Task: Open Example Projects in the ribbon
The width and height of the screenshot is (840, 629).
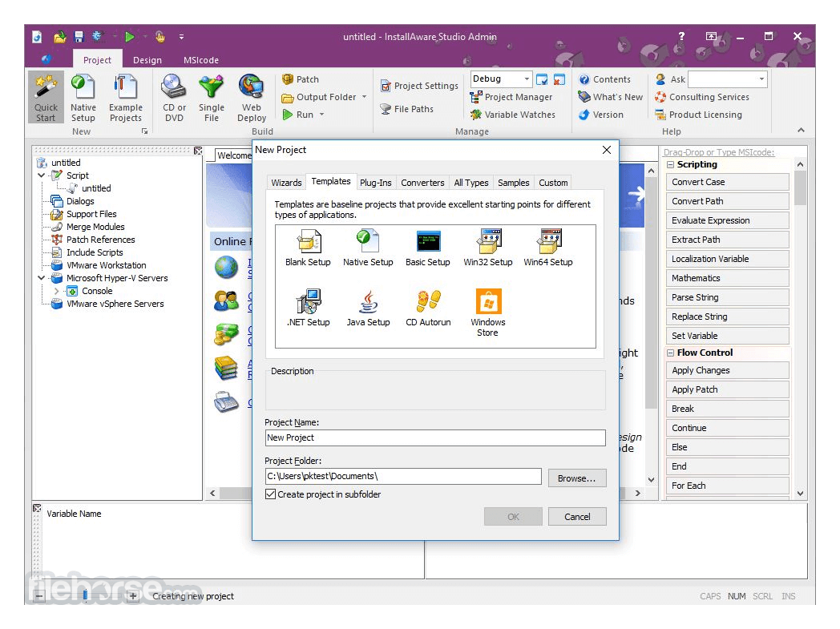Action: coord(125,98)
